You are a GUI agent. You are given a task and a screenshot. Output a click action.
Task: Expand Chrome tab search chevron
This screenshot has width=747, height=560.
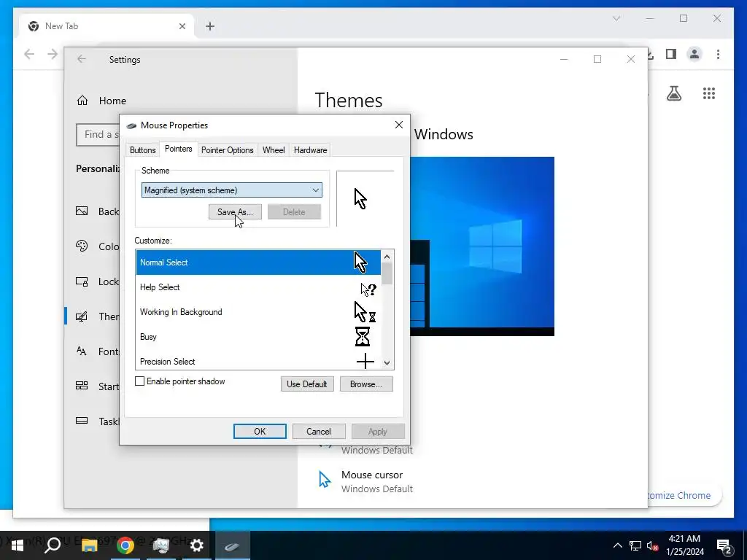(x=616, y=18)
